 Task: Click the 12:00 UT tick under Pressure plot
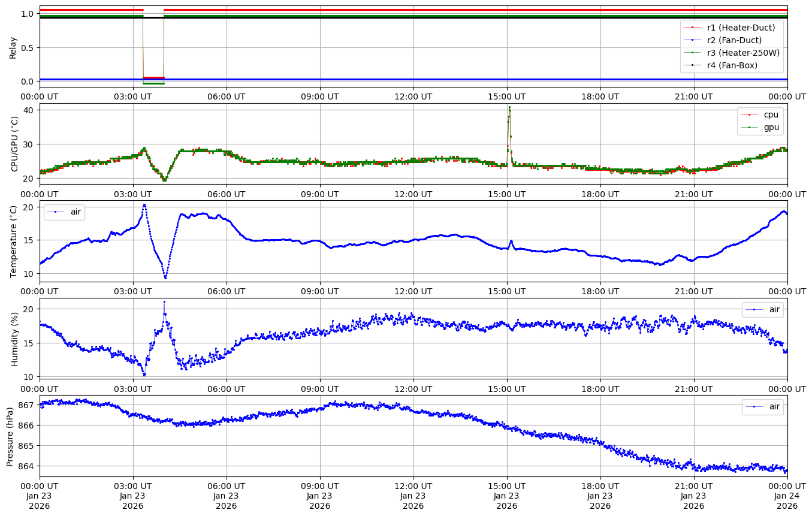[x=413, y=485]
